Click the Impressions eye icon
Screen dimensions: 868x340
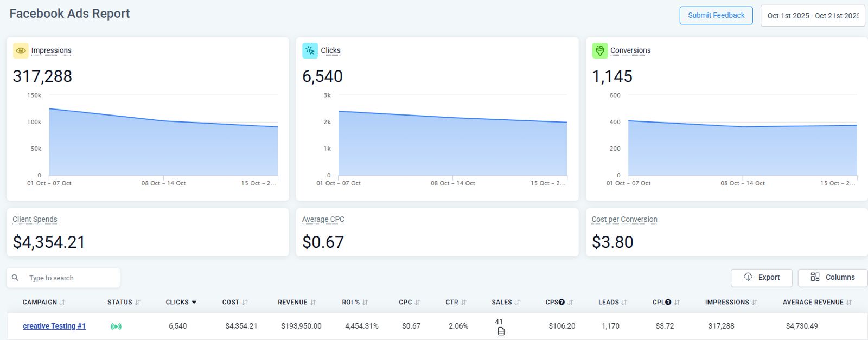[21, 50]
